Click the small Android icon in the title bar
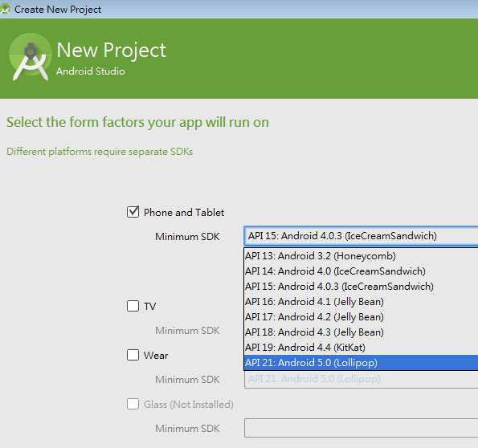Viewport: 478px width, 448px height. [x=5, y=10]
